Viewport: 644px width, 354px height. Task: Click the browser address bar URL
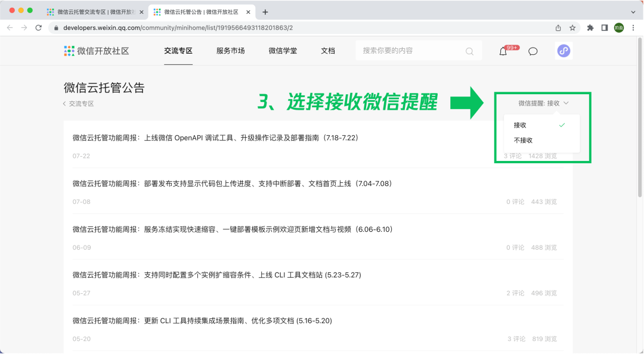pos(178,28)
